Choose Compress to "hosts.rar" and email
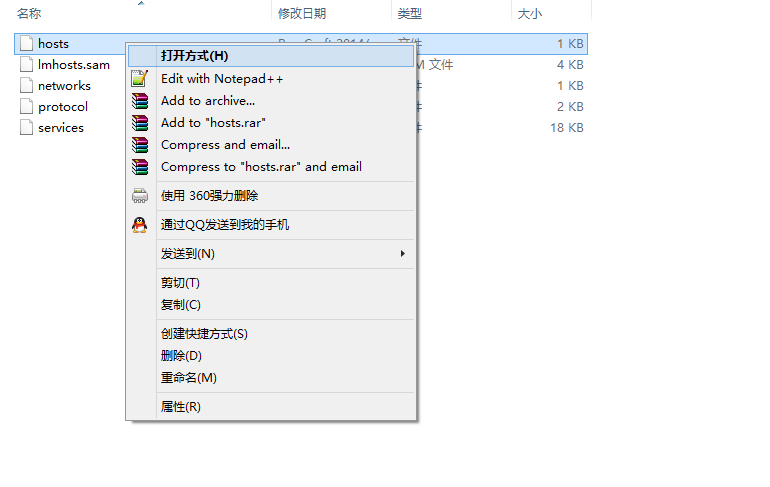The image size is (770, 487). [271, 167]
